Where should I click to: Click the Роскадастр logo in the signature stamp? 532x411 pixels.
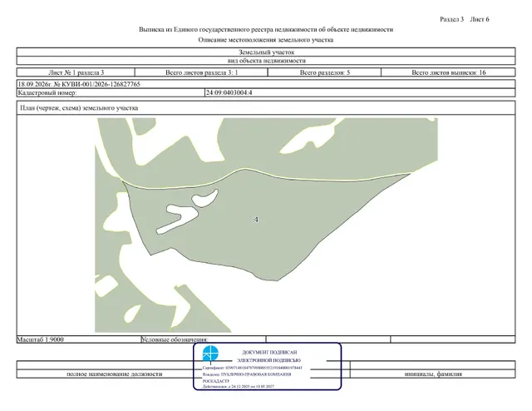(210, 354)
